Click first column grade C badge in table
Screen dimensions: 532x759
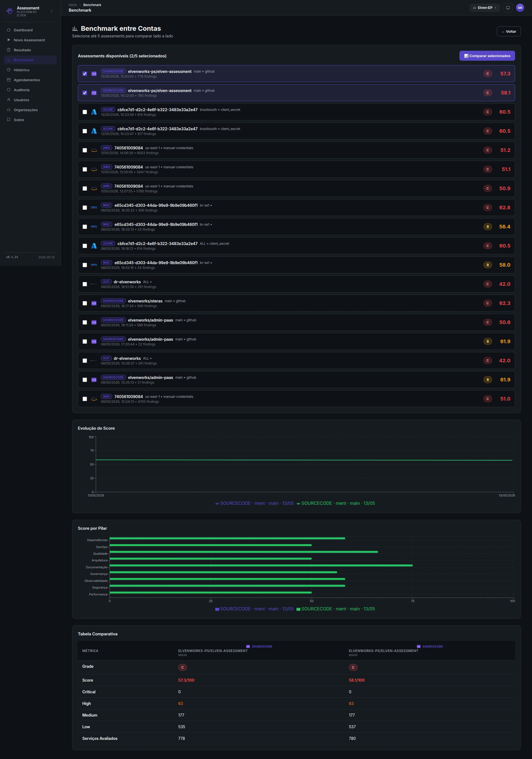[x=182, y=668]
